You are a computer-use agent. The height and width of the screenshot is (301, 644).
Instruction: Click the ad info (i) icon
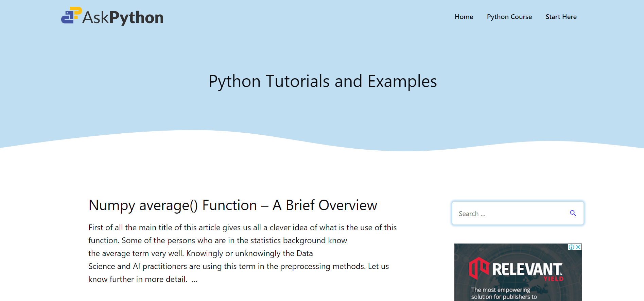[x=572, y=247]
